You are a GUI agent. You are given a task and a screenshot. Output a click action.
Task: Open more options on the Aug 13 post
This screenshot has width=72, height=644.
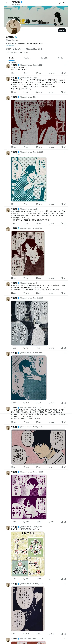click(65, 78)
